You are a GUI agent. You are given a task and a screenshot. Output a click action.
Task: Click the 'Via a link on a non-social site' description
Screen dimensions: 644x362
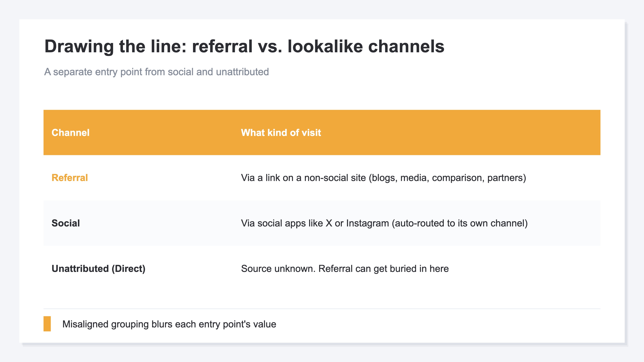click(384, 178)
